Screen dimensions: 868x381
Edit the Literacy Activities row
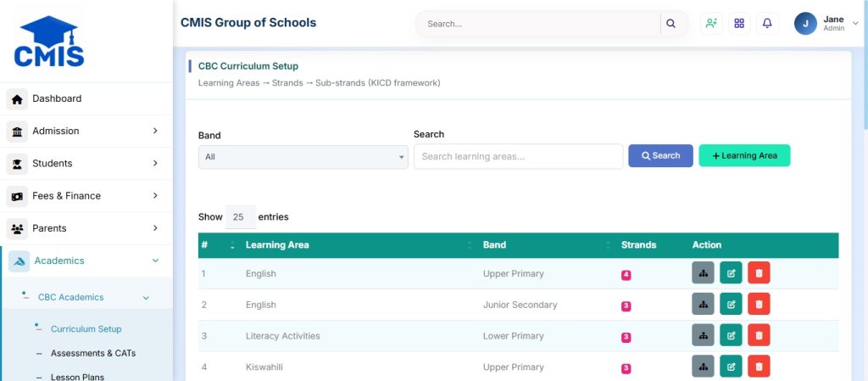pyautogui.click(x=731, y=335)
